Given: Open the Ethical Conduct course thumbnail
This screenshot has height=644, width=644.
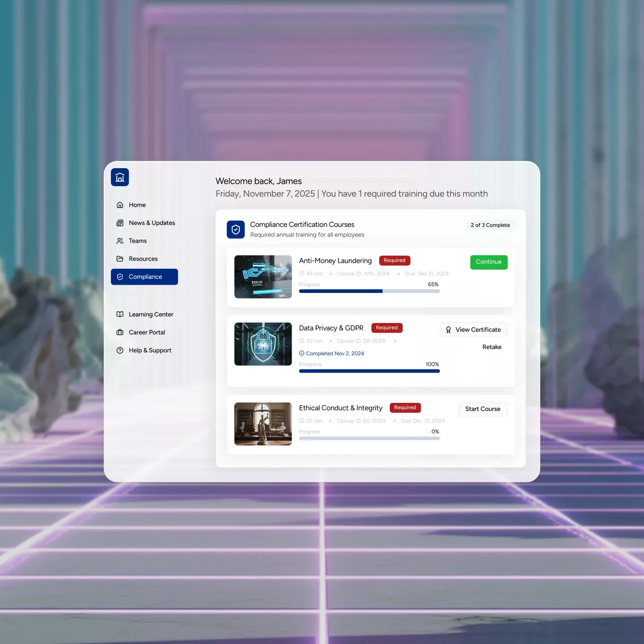Looking at the screenshot, I should click(263, 424).
